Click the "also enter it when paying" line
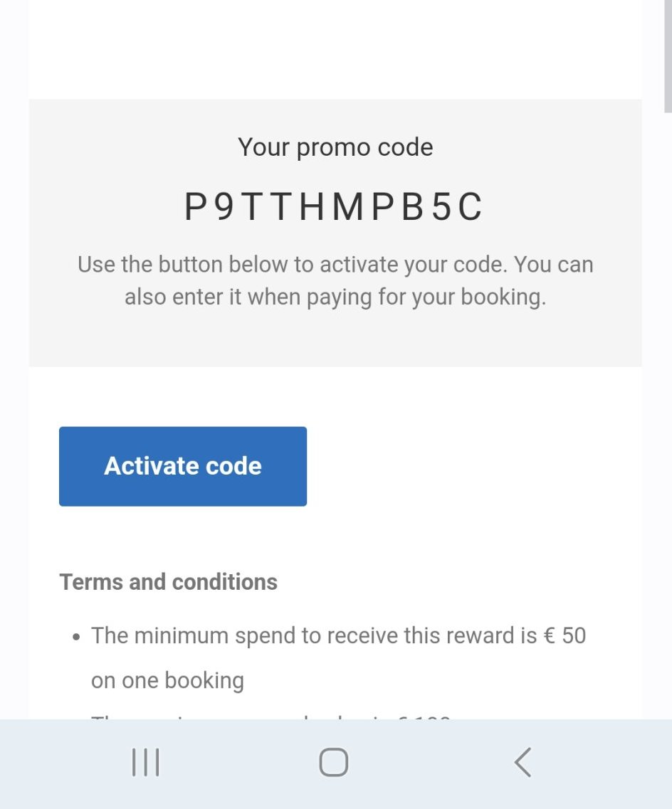Viewport: 672px width, 809px height. [335, 297]
